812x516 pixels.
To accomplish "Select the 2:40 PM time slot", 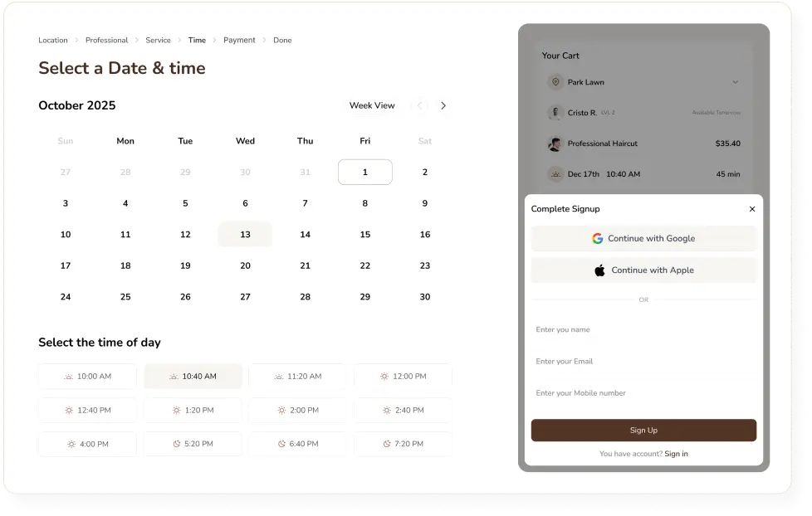I will pos(404,410).
